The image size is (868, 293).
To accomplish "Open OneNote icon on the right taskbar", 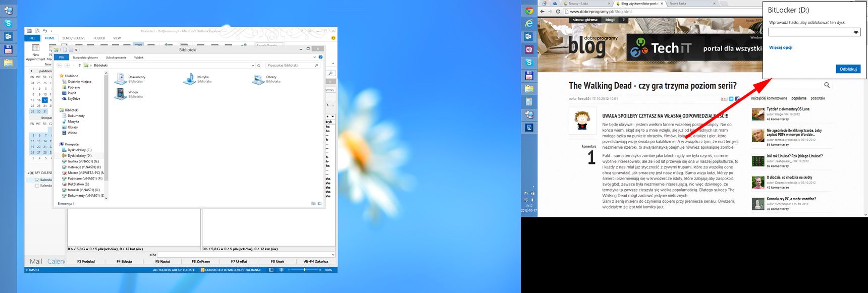I will coord(529,49).
